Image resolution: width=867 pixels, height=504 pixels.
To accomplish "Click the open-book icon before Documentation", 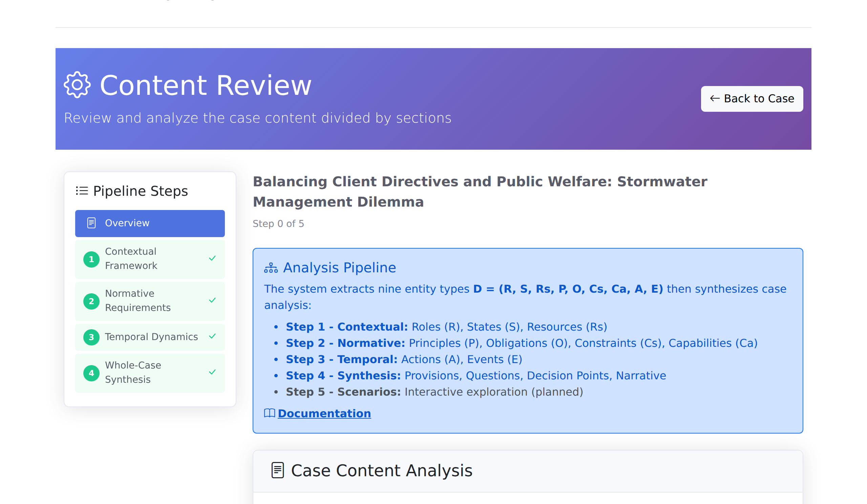I will (x=269, y=413).
